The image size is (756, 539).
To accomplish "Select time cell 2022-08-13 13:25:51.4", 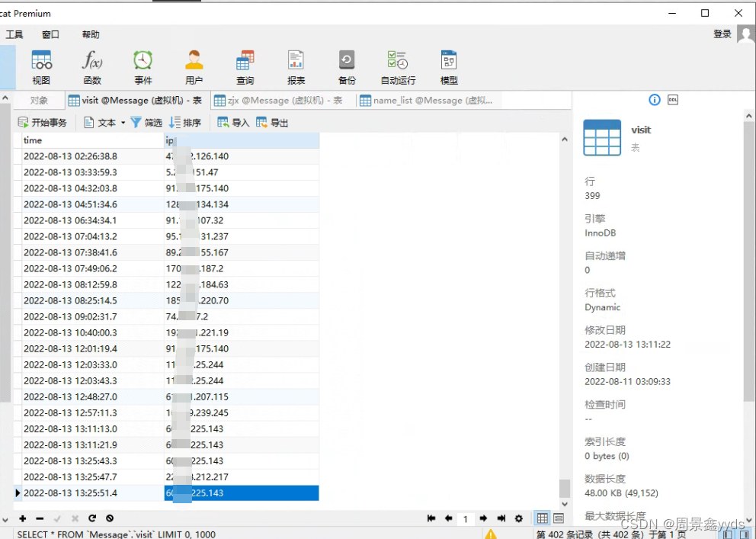I will [93, 492].
